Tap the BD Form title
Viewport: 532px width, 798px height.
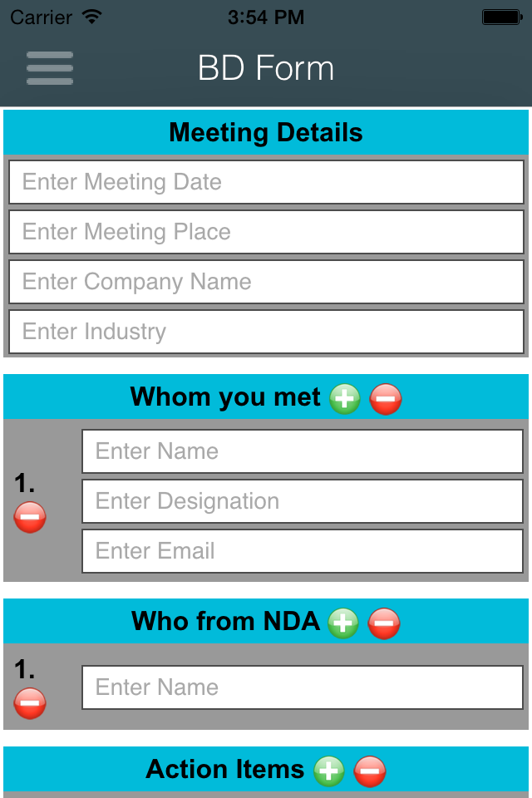point(266,68)
